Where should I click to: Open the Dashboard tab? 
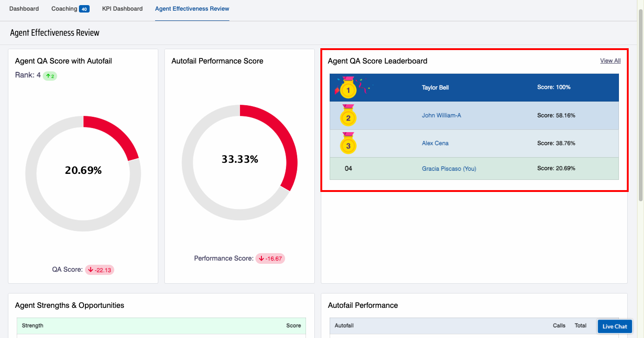(24, 9)
